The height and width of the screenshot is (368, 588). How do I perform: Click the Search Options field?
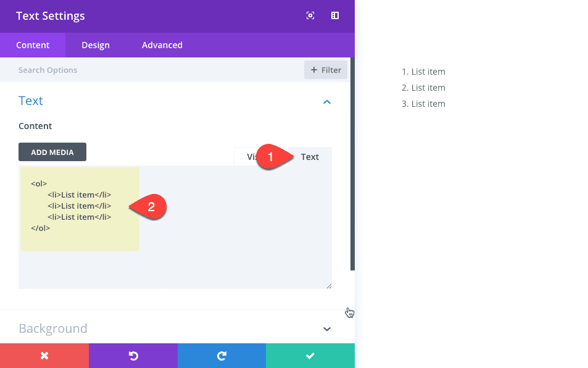pos(93,69)
